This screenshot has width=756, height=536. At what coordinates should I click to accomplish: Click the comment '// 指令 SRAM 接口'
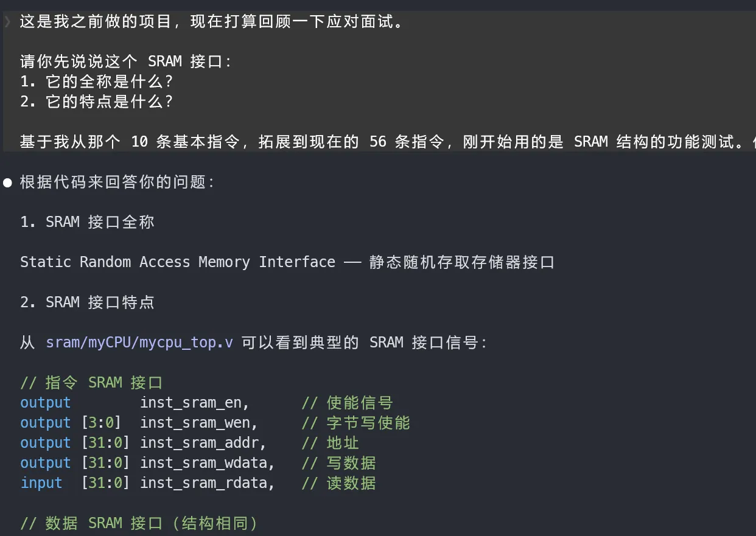pos(91,383)
